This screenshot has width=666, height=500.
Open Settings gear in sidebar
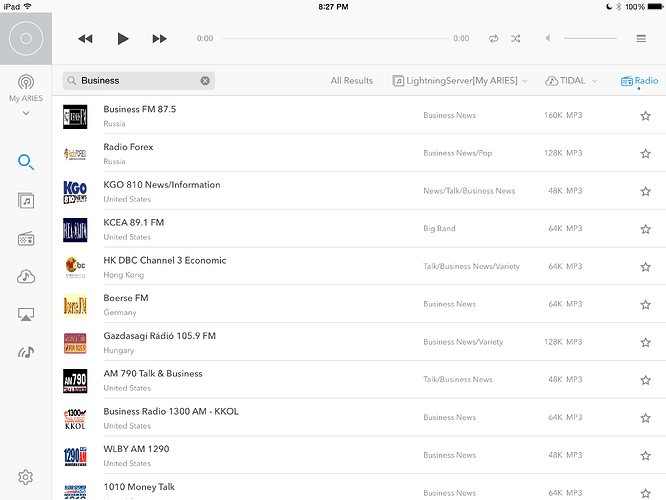[25, 477]
